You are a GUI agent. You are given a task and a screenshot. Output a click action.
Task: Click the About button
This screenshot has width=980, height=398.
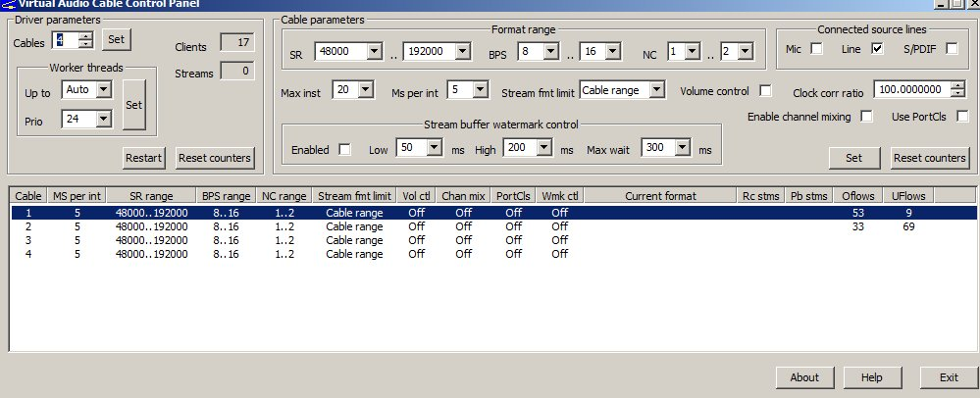pyautogui.click(x=804, y=377)
